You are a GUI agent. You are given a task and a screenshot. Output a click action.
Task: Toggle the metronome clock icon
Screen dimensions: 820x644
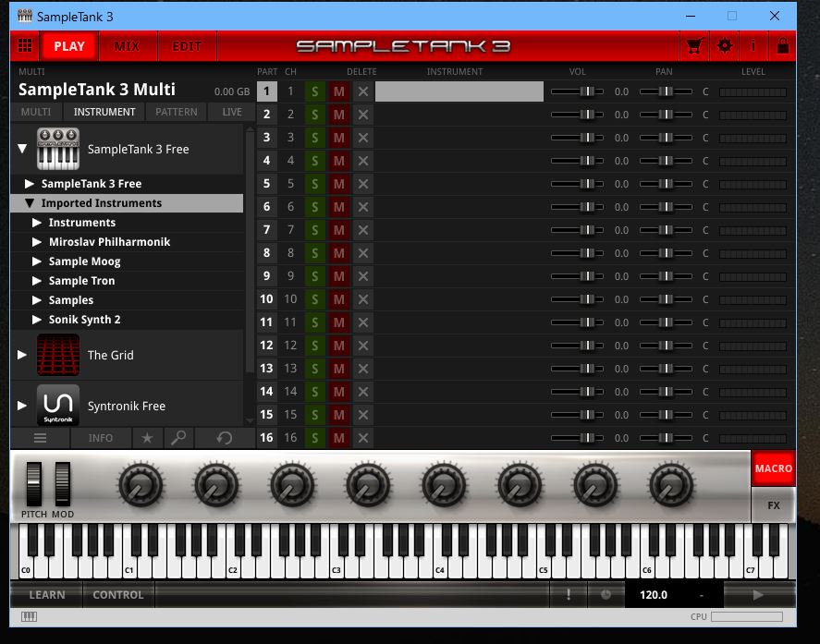click(x=606, y=594)
